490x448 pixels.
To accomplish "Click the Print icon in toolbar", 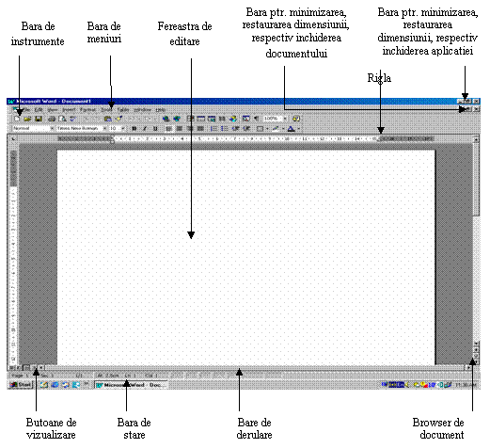I will coord(52,119).
